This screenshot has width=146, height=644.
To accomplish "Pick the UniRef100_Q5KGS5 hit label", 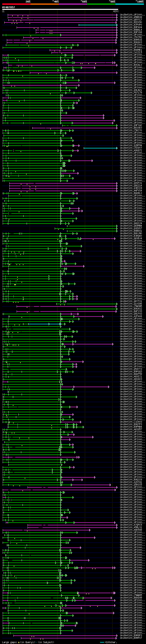I will [131, 485].
